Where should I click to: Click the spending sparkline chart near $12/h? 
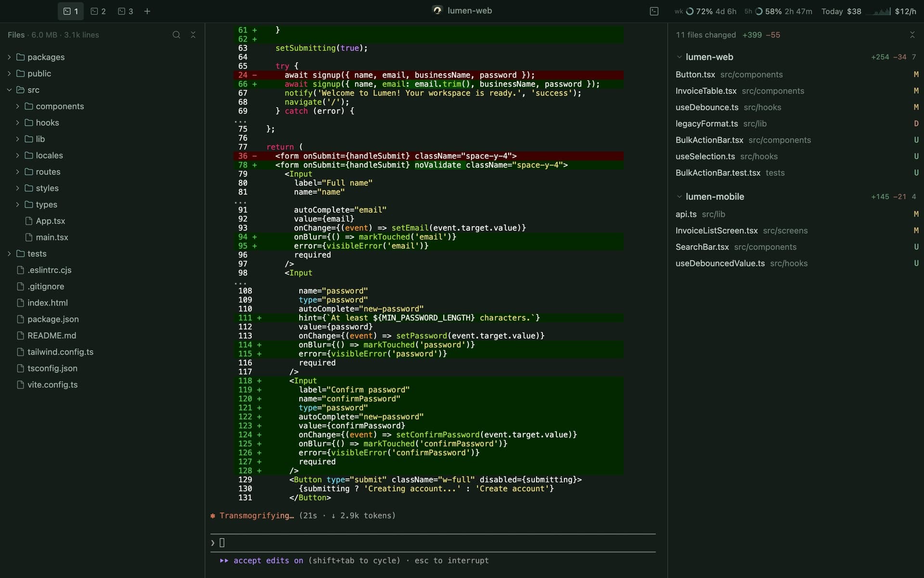pos(878,11)
